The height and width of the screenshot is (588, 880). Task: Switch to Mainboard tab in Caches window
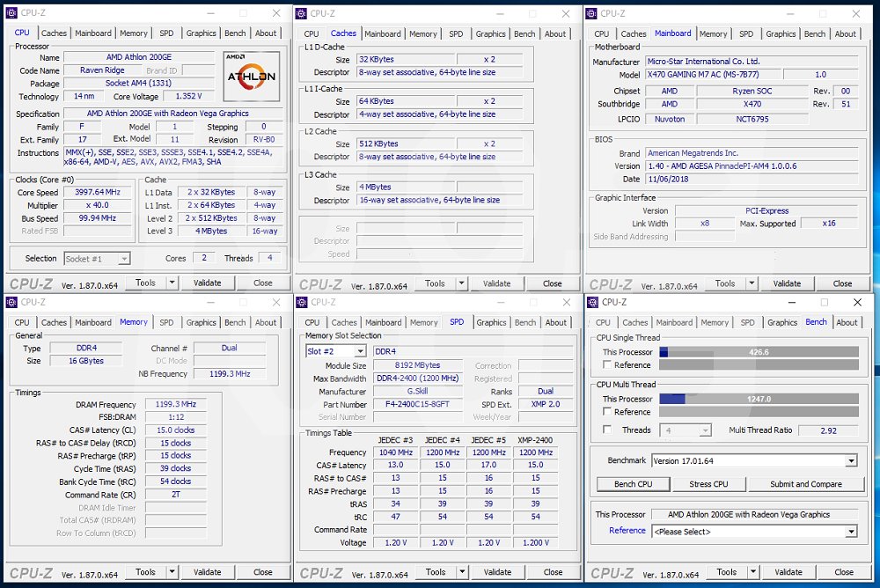tap(383, 33)
